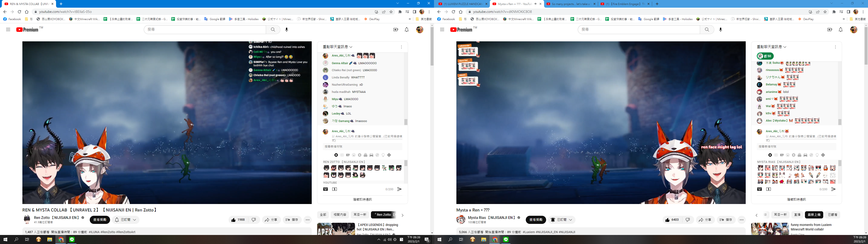Screen dimensions: 868x244
Task: Select 直播 chip in Mysta Rias window
Action: 797,215
